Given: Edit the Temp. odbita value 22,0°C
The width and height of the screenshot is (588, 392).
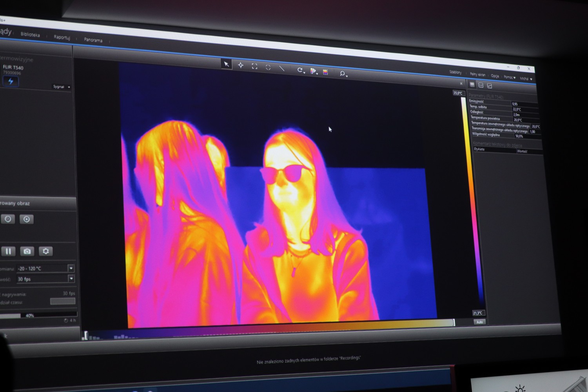Looking at the screenshot, I should 525,109.
